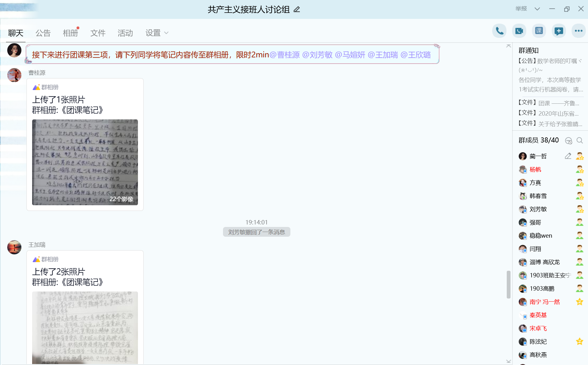Click the 举报 report button
The width and height of the screenshot is (588, 365).
521,9
